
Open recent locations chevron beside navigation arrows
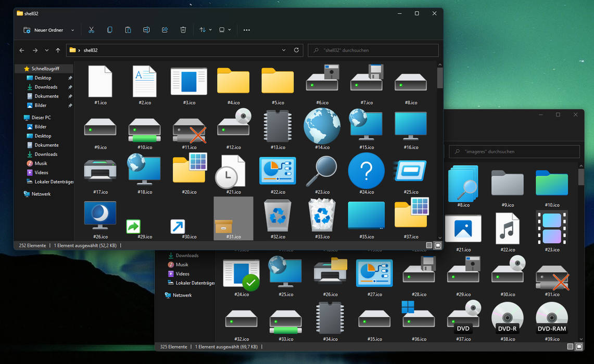47,50
